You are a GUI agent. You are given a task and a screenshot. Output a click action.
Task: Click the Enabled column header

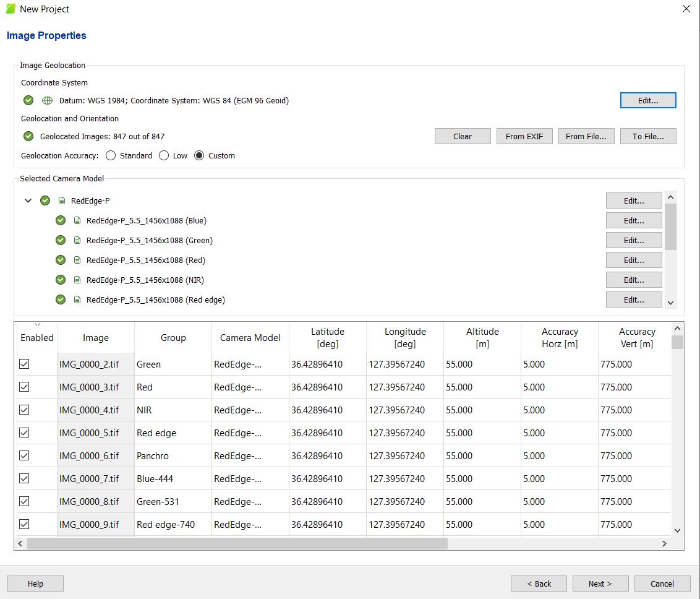37,338
